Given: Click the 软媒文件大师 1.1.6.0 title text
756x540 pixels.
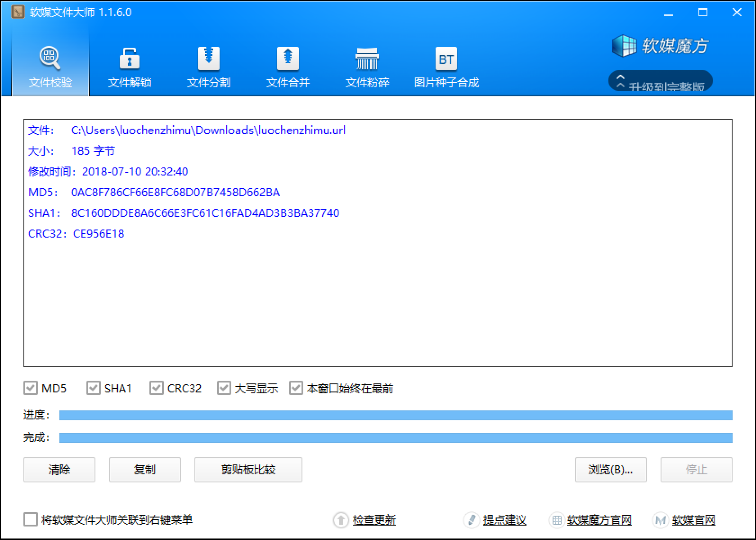Looking at the screenshot, I should coord(81,12).
